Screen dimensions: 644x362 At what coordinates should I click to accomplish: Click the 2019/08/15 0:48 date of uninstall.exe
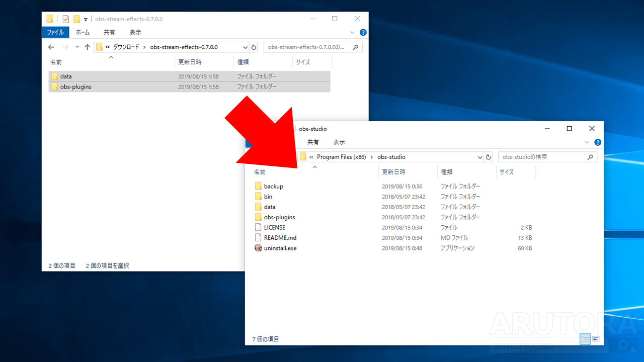[x=402, y=248]
